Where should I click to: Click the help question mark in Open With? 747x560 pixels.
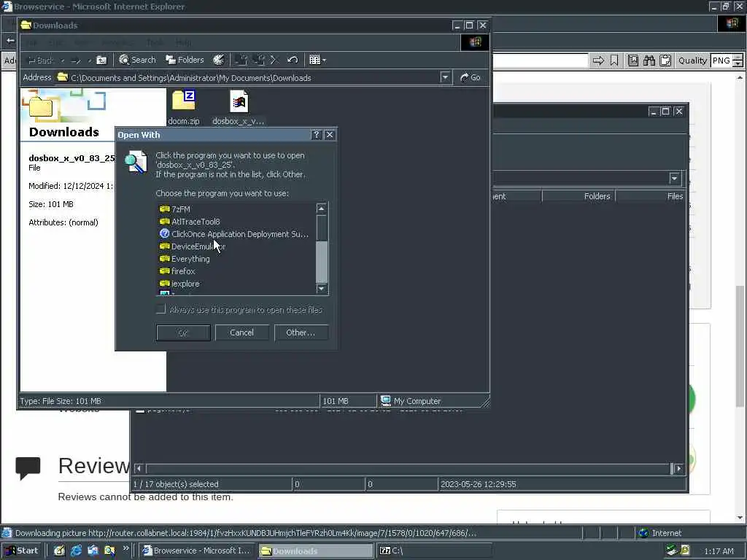317,135
